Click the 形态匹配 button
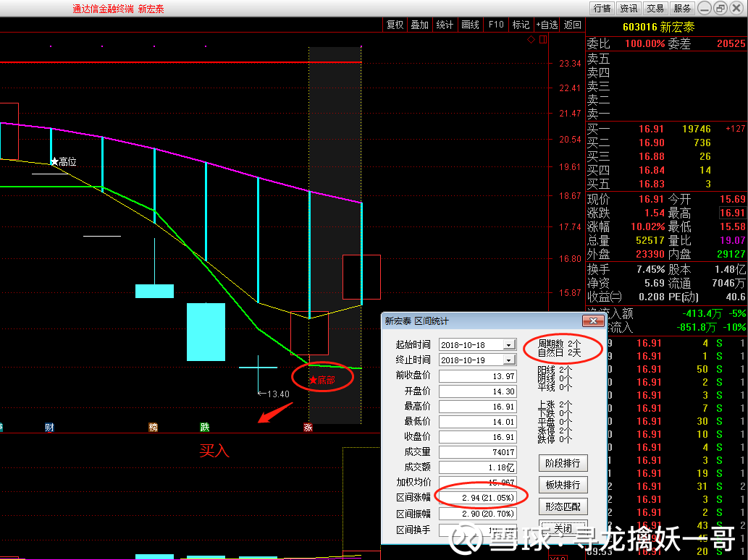Image resolution: width=748 pixels, height=560 pixels. [x=563, y=506]
